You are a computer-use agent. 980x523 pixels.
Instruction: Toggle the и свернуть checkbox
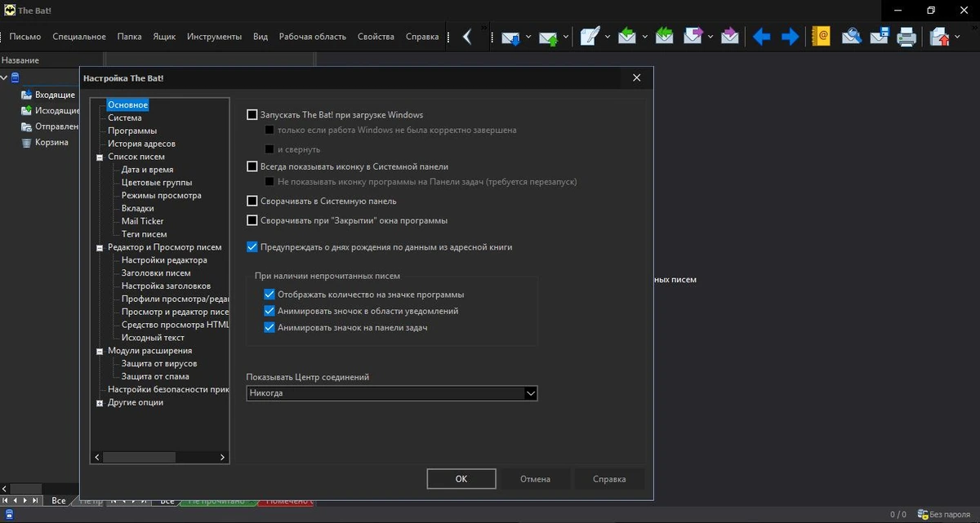tap(269, 149)
